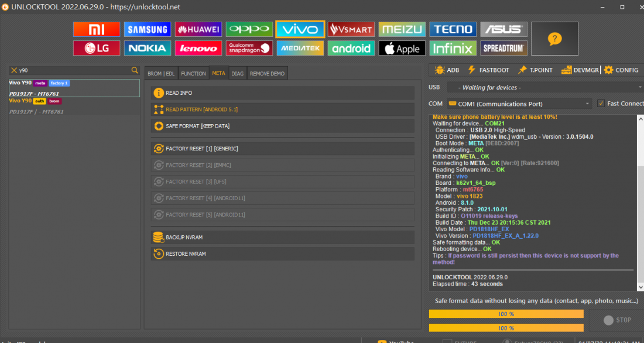Select Vivo Y90 entry tagged auth brom
This screenshot has width=644, height=343.
click(74, 106)
